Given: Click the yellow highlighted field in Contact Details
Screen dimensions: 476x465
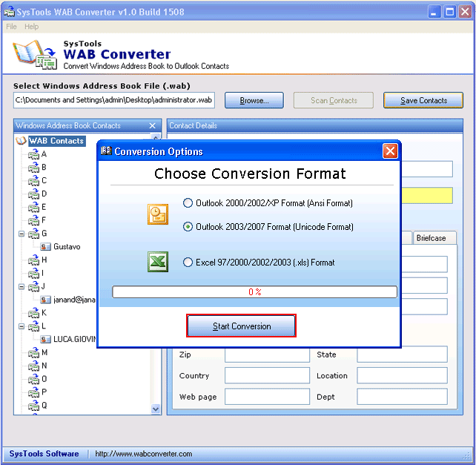Looking at the screenshot, I should click(427, 195).
